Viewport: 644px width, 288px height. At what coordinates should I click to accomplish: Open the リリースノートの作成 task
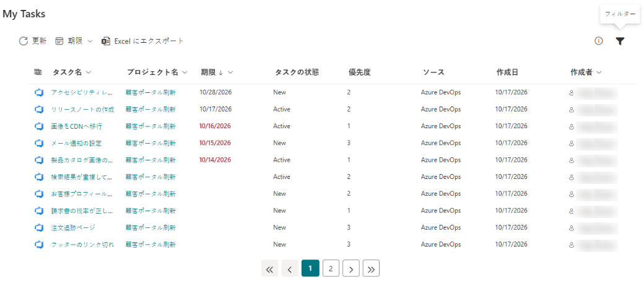coord(82,109)
